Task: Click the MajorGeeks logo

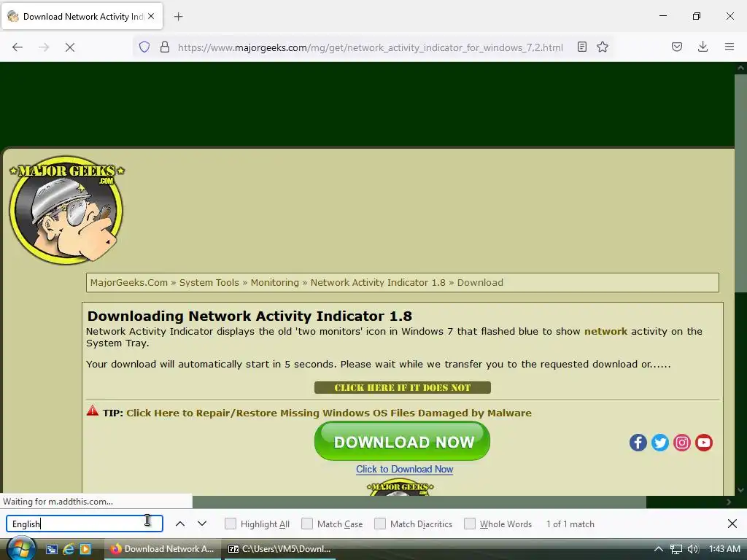Action: [66, 209]
